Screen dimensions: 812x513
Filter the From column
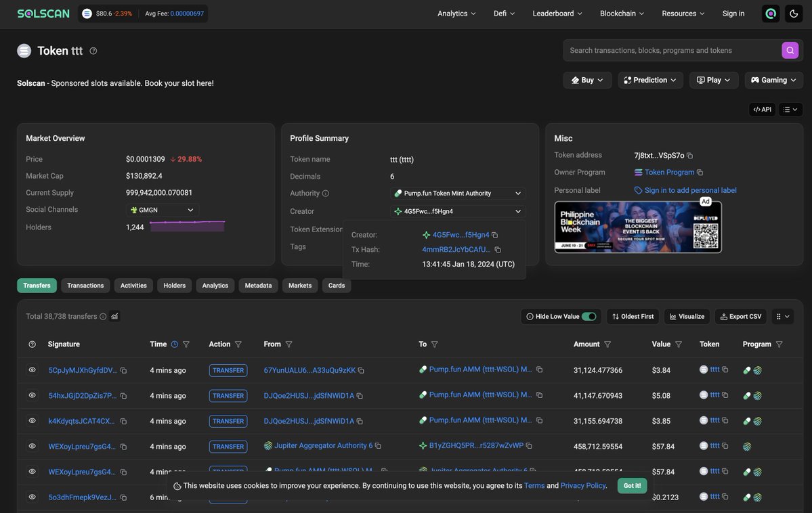pos(289,344)
